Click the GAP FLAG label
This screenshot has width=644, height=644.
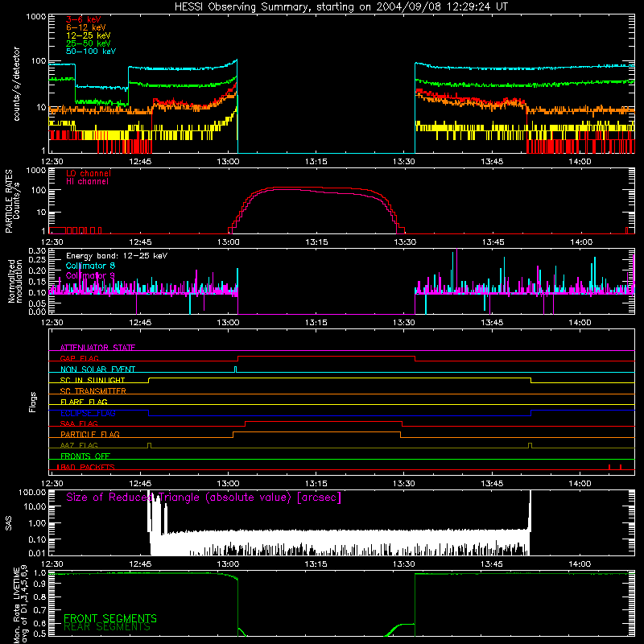79,358
